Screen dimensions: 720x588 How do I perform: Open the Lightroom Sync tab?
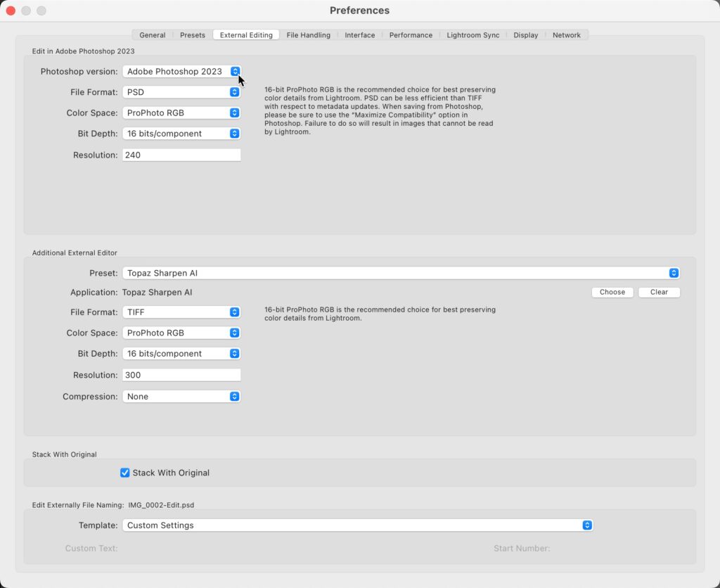[473, 35]
